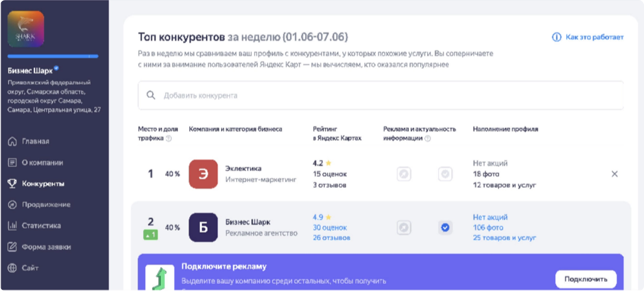Image resolution: width=644 pixels, height=291 pixels.
Task: Click help icon next to Место и доля трафика
Action: tap(169, 138)
